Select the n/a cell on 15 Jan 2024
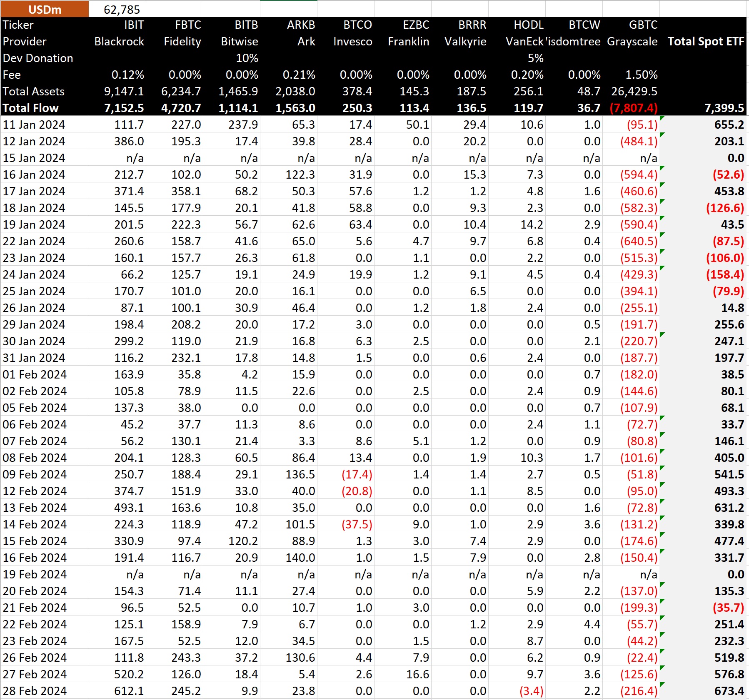The width and height of the screenshot is (749, 700). pyautogui.click(x=134, y=158)
